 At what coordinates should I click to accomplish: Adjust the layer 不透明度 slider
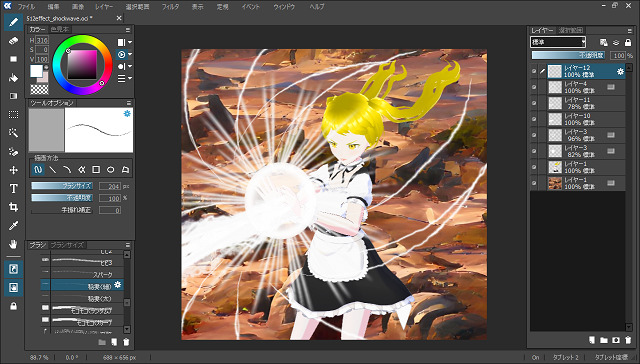point(568,55)
